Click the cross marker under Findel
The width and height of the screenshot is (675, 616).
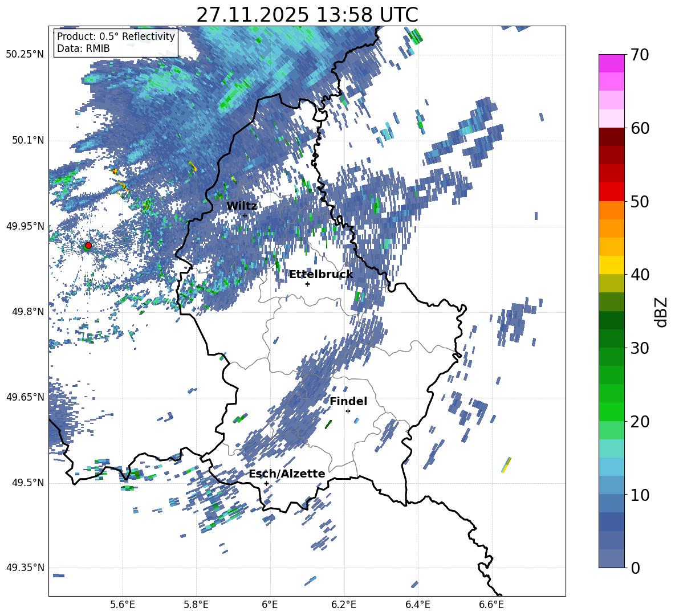pos(348,411)
